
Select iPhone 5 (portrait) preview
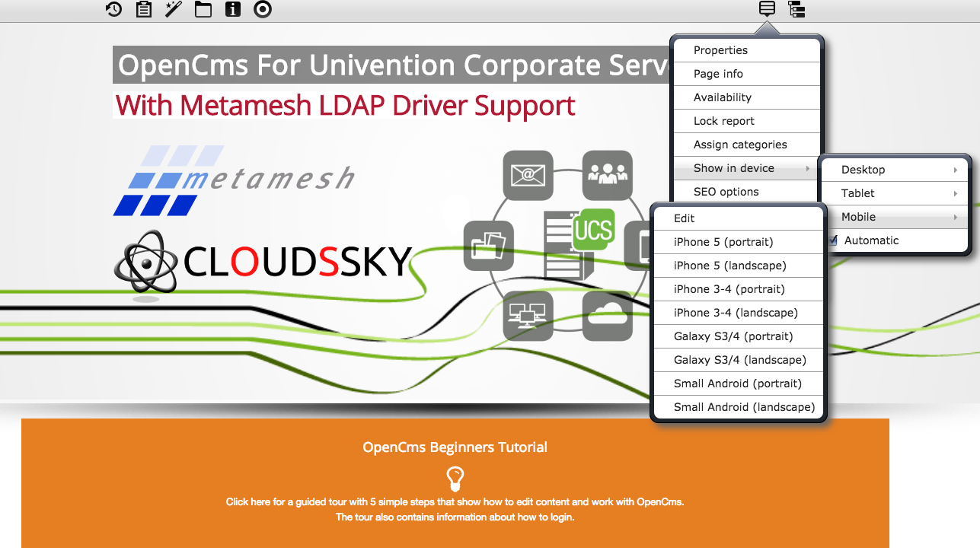click(x=739, y=242)
